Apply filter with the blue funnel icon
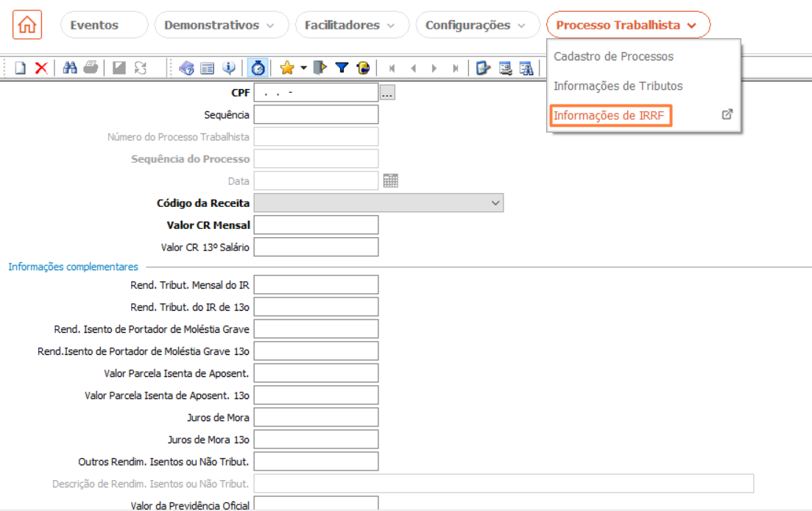Screen dimensions: 812x511 point(342,68)
